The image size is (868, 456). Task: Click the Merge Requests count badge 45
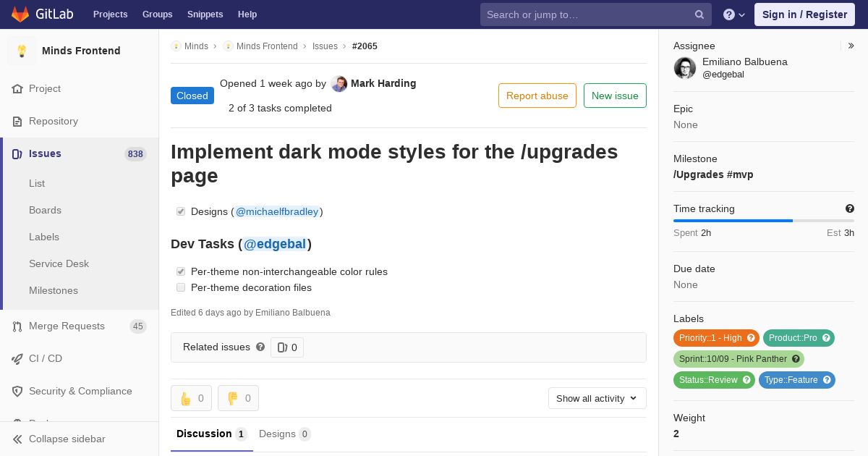point(137,326)
